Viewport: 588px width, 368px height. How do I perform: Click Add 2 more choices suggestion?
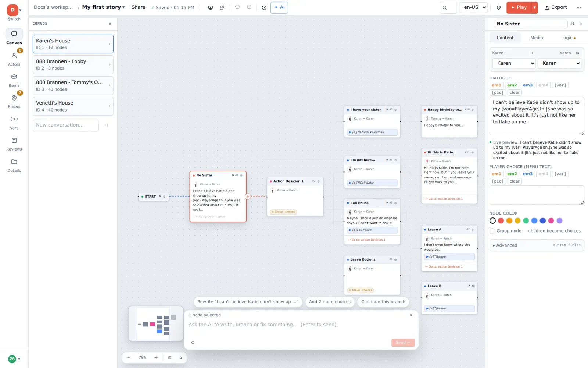pyautogui.click(x=330, y=302)
